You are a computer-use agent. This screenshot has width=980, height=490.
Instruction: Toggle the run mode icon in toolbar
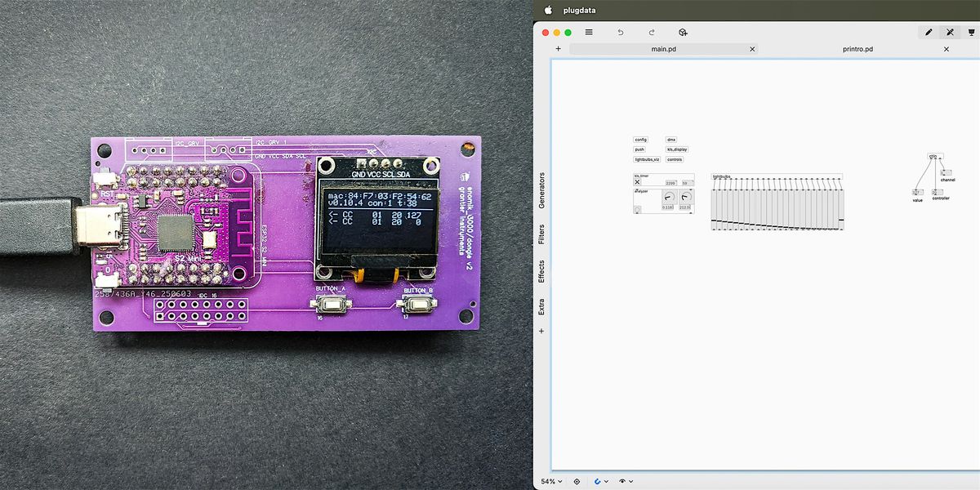(x=950, y=33)
